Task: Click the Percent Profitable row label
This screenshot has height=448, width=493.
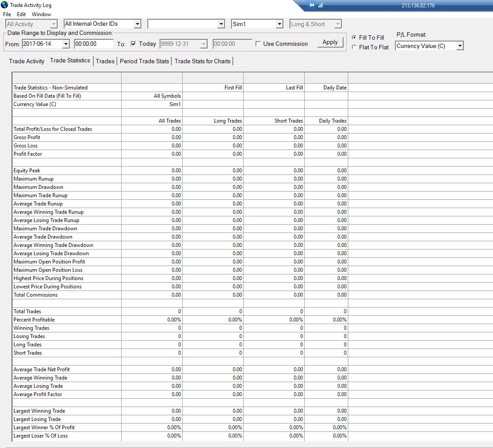Action: coord(34,320)
